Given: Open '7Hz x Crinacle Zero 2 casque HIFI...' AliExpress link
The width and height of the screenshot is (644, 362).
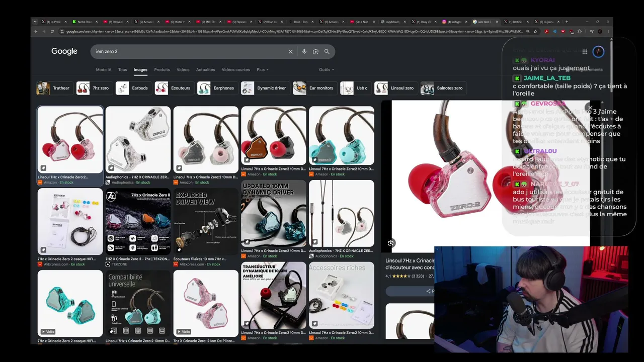Looking at the screenshot, I should point(66,259).
